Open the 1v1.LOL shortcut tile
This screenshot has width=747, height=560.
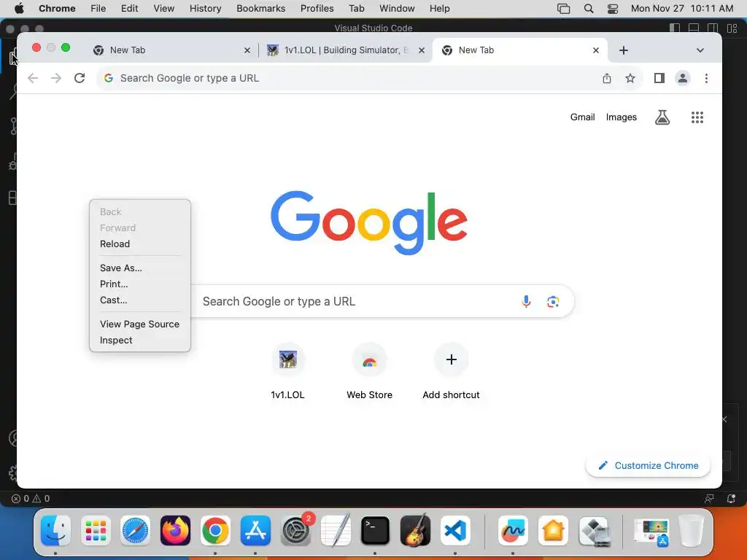287,371
